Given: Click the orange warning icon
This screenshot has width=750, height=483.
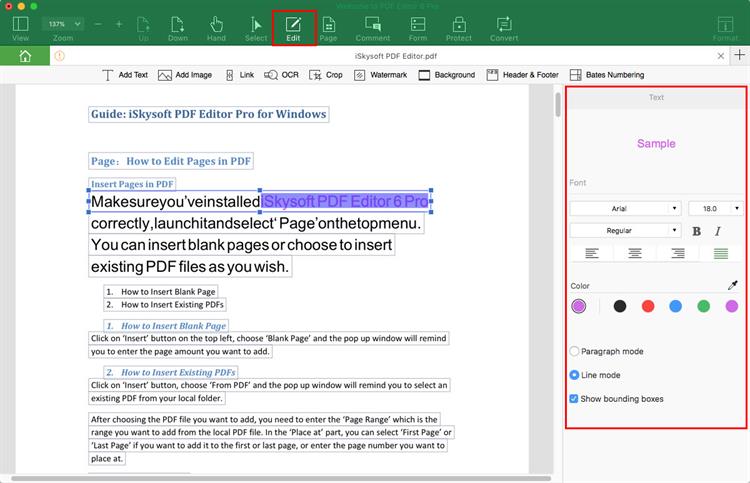Looking at the screenshot, I should coord(59,56).
